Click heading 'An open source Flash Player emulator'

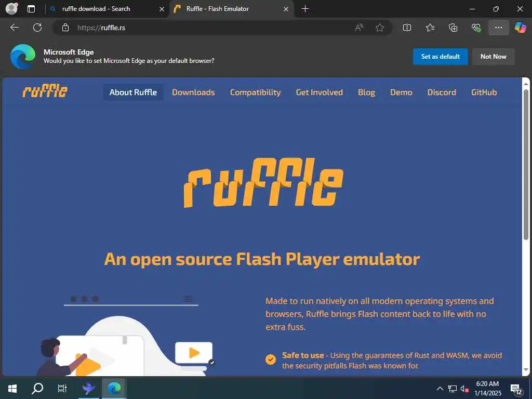[x=262, y=260]
